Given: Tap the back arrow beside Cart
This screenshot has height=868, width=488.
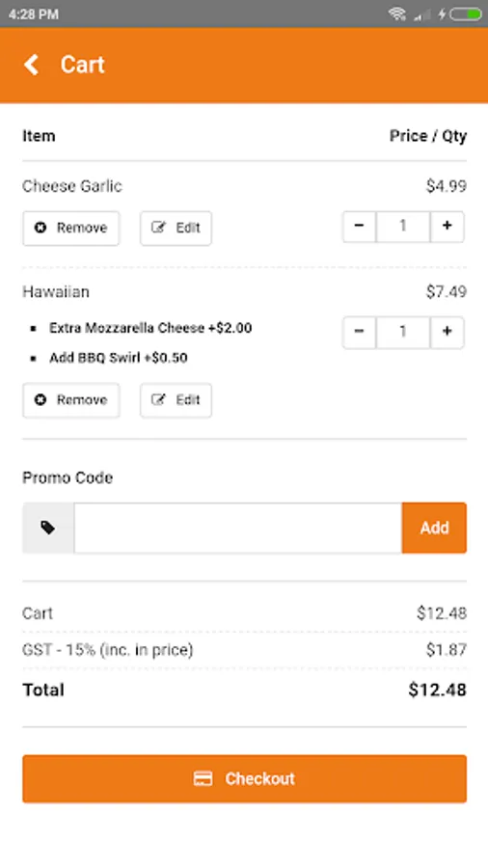Looking at the screenshot, I should 31,65.
